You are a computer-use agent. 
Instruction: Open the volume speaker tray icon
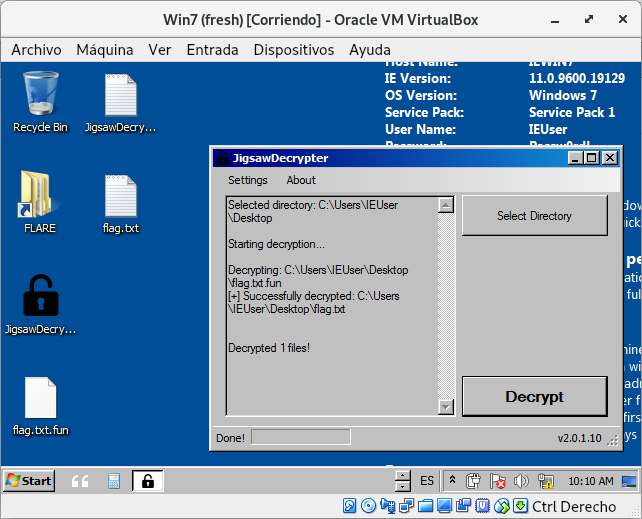click(x=521, y=481)
